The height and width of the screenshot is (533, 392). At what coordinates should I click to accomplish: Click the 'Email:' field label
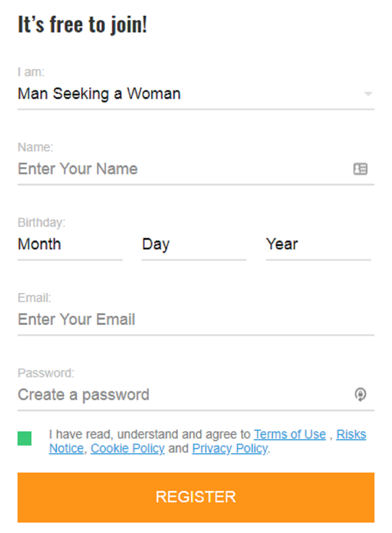coord(34,298)
